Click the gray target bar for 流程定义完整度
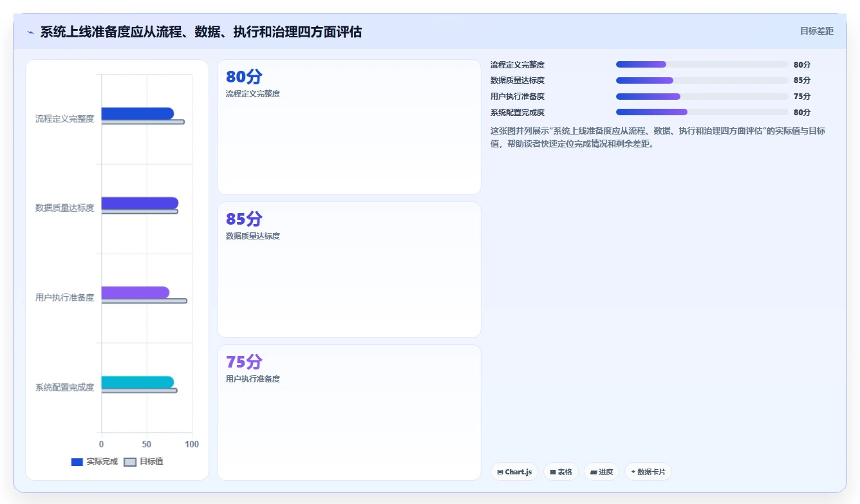 click(143, 122)
